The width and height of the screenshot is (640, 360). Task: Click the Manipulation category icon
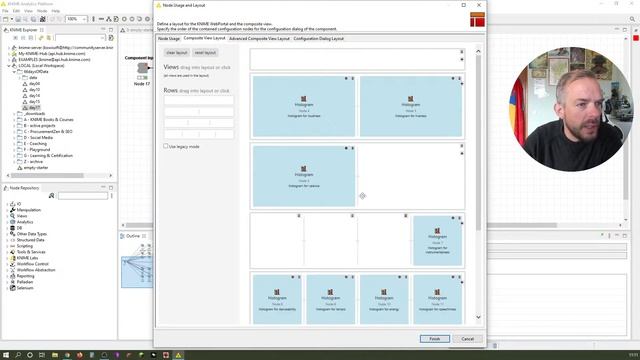click(x=13, y=210)
